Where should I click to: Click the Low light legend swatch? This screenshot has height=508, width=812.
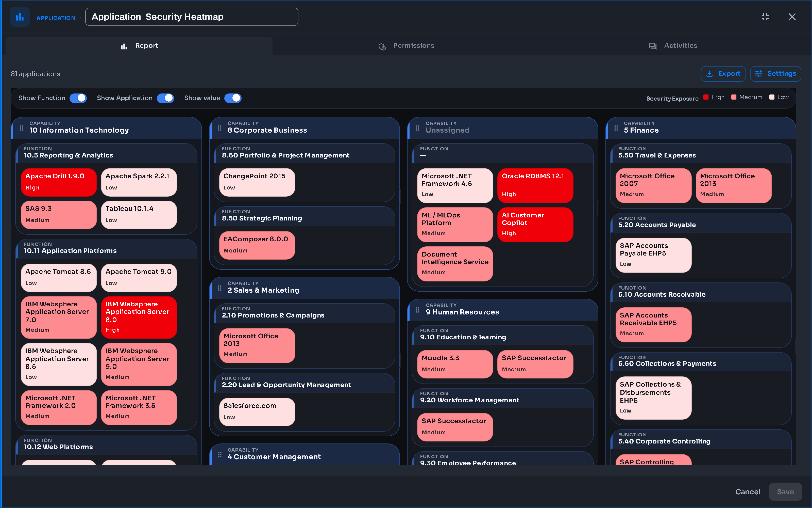point(772,97)
